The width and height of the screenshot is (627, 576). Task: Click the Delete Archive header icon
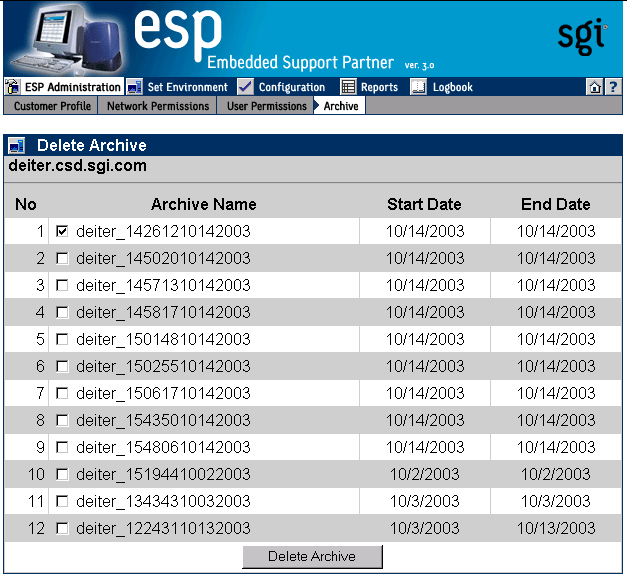(x=16, y=146)
